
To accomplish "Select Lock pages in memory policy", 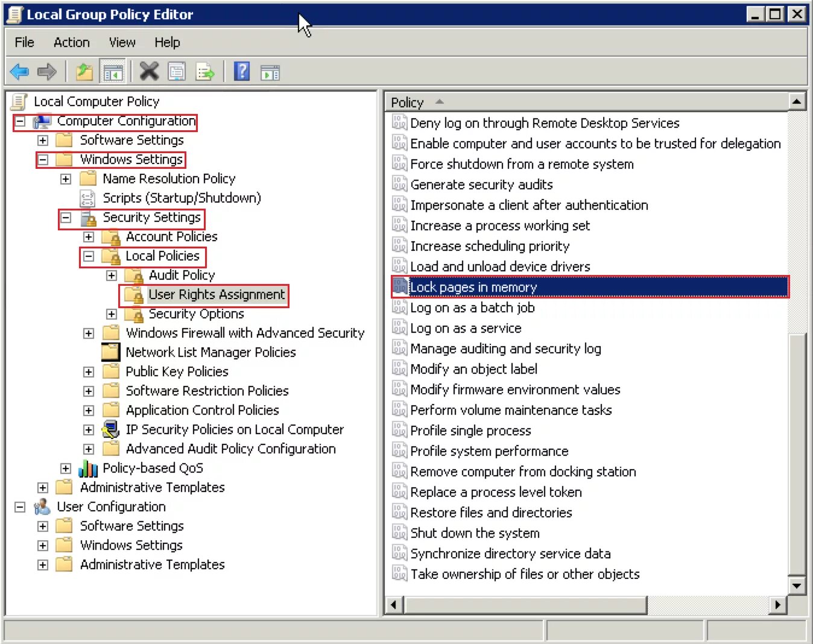I will point(590,287).
